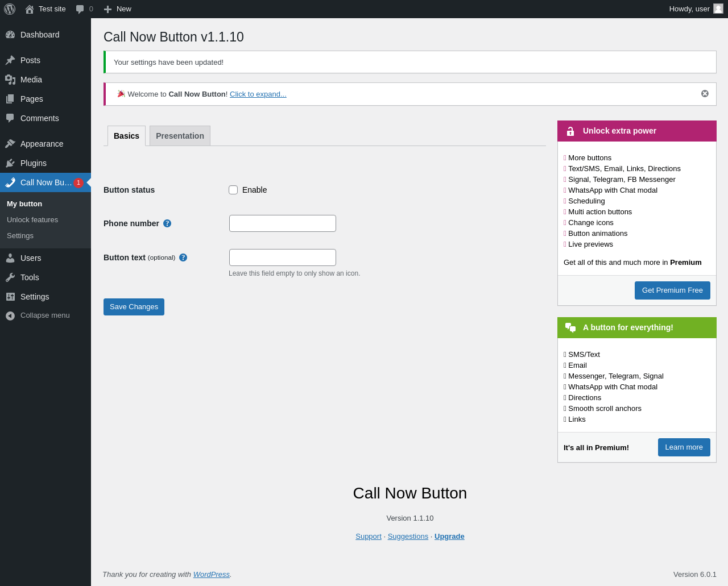Viewport: 728px width, 586px height.
Task: Click the Dashboard gauge icon
Action: pos(10,35)
